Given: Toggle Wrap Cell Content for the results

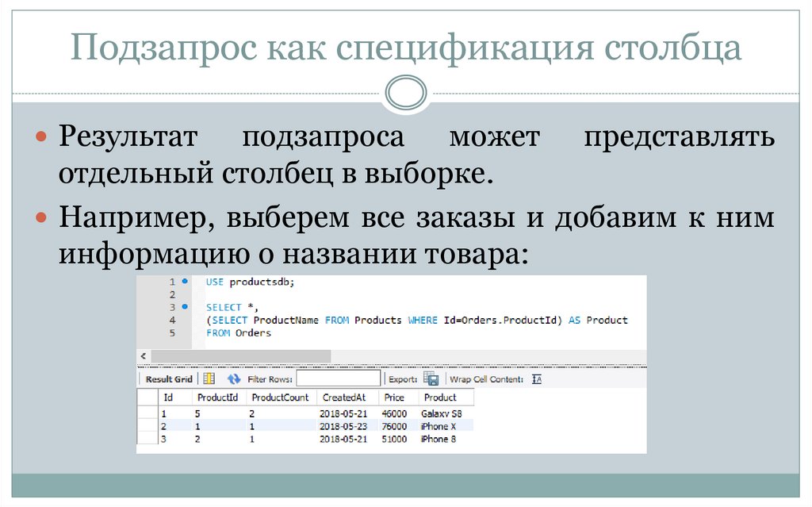Looking at the screenshot, I should [535, 378].
